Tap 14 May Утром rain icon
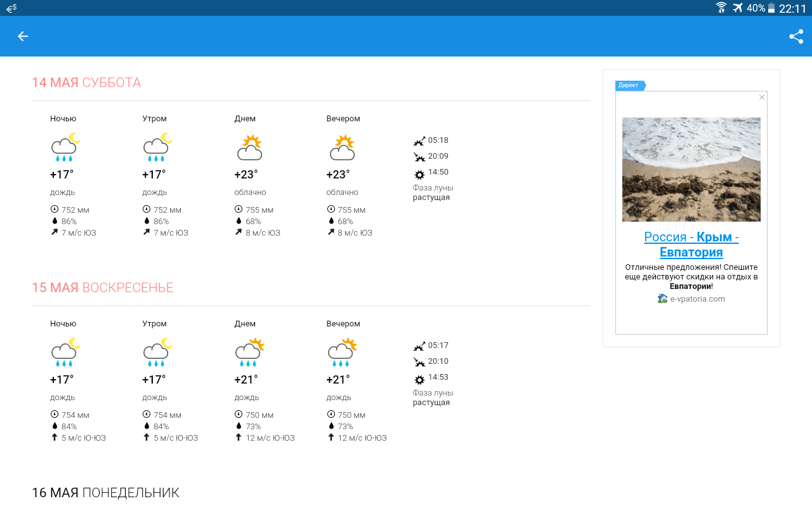This screenshot has height=508, width=812. click(157, 147)
